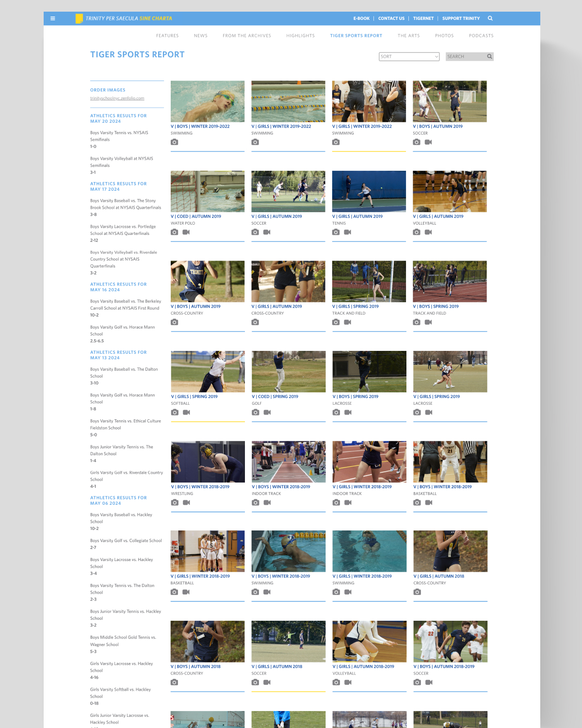Open From the Archives section

(x=246, y=36)
